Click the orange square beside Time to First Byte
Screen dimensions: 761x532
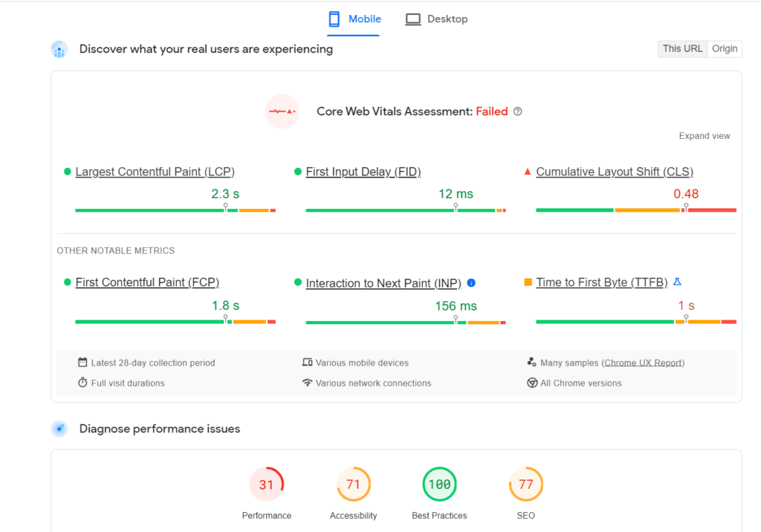click(528, 282)
